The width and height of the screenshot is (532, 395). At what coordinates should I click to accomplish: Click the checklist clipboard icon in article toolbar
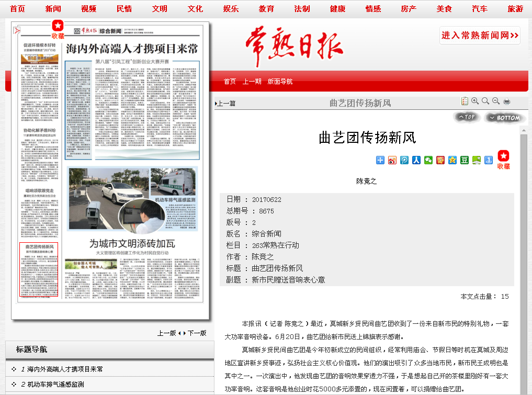tap(465, 101)
